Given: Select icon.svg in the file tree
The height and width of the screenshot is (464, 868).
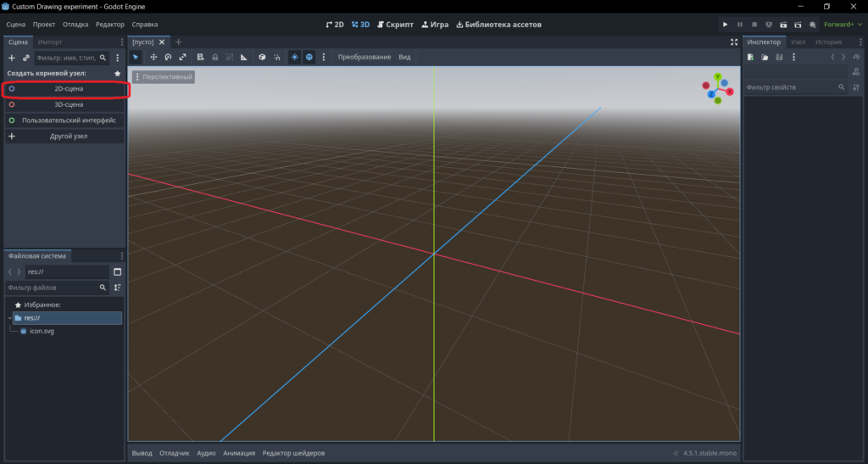Looking at the screenshot, I should (x=42, y=331).
